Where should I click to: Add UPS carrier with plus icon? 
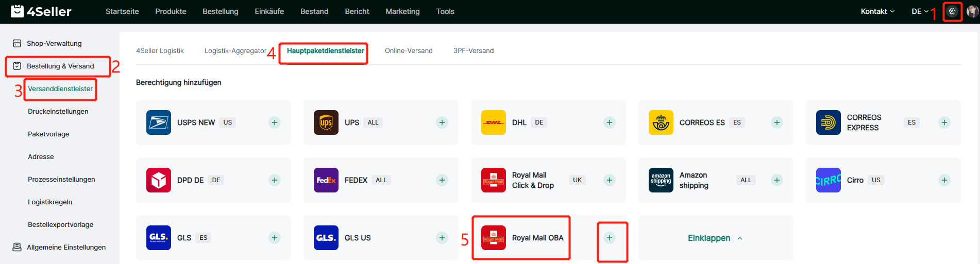442,122
